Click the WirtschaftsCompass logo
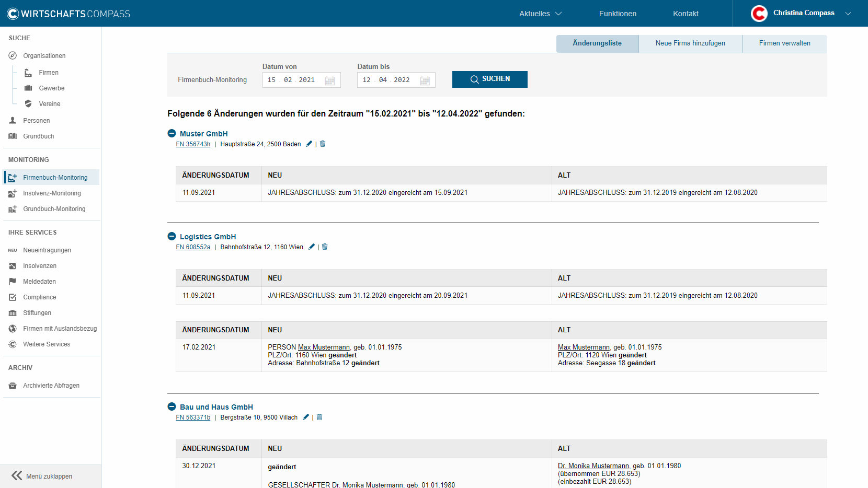 [x=68, y=14]
